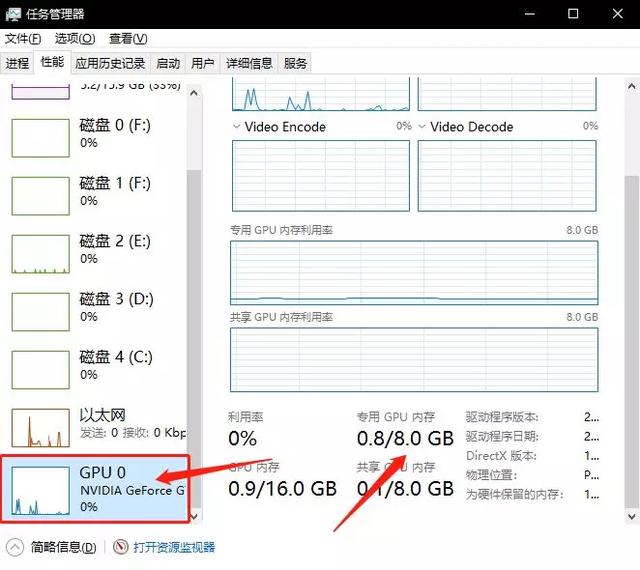The width and height of the screenshot is (640, 570).
Task: Switch to the 启动 tab
Action: point(168,63)
